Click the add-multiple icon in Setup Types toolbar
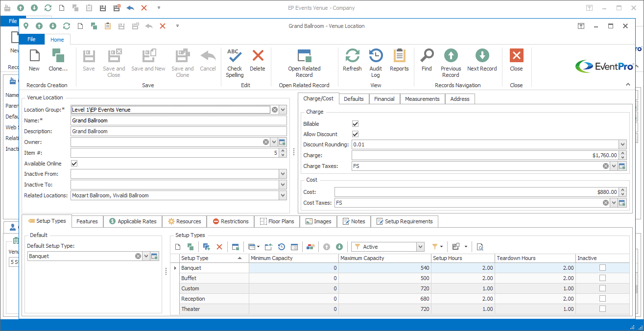The width and height of the screenshot is (644, 331). click(x=206, y=247)
